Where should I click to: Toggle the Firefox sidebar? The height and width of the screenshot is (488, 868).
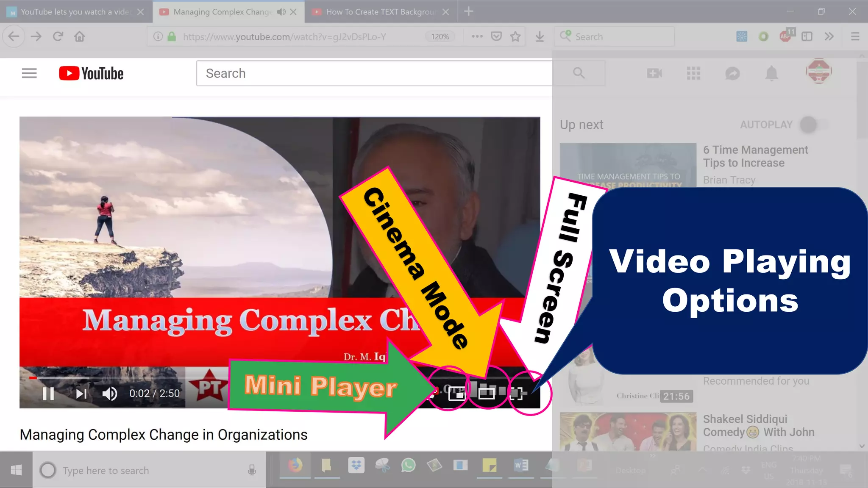[807, 36]
